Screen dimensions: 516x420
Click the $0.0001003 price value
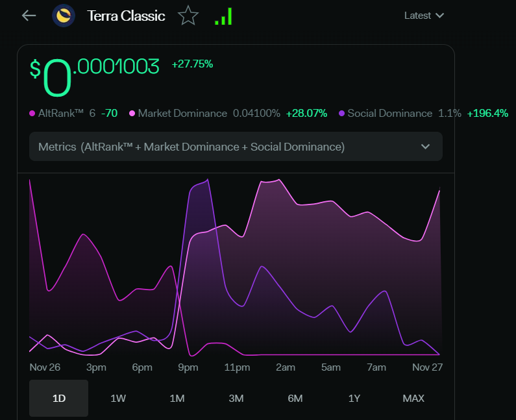95,77
